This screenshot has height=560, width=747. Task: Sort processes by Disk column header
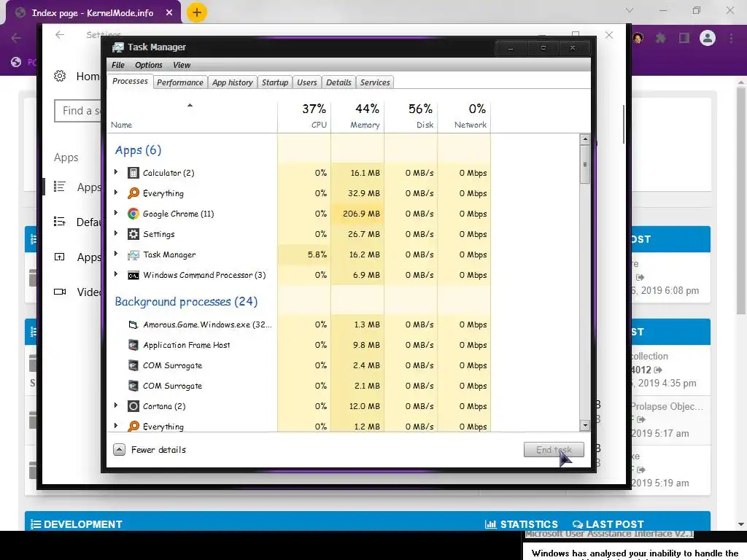coord(411,116)
